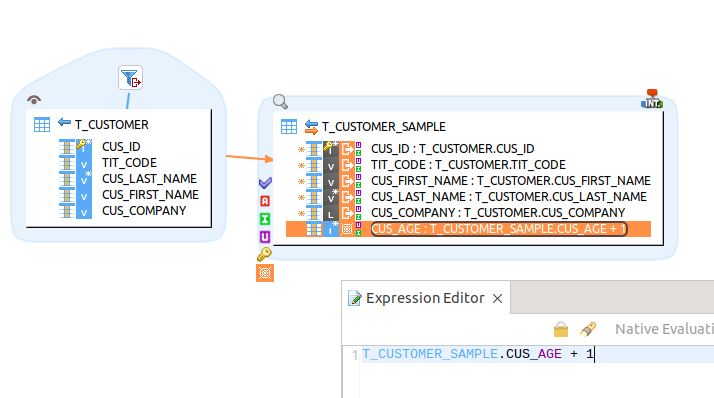The width and height of the screenshot is (714, 398).
Task: Select CUS_LAST_NAME column in T_CUSTOMER
Action: (x=149, y=179)
